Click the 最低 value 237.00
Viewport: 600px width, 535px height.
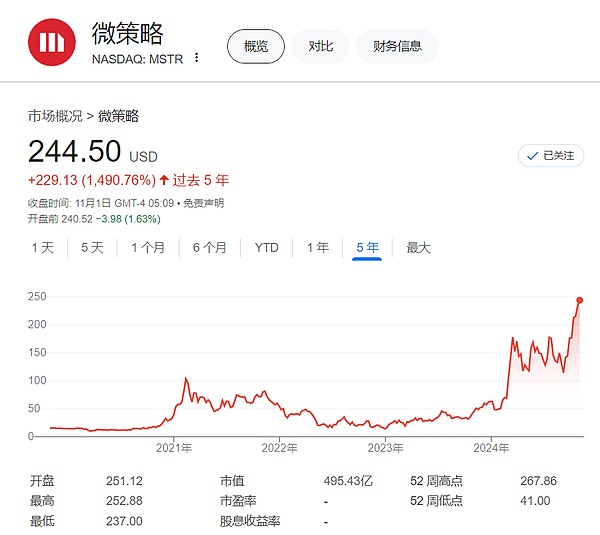tap(124, 521)
